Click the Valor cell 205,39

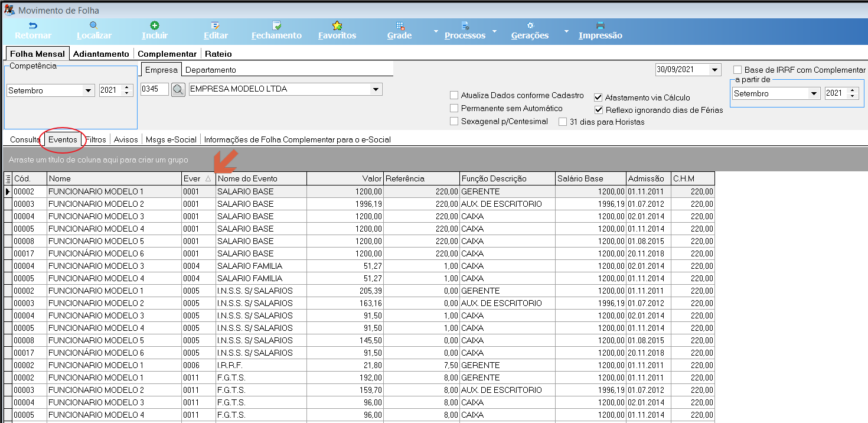pos(345,291)
